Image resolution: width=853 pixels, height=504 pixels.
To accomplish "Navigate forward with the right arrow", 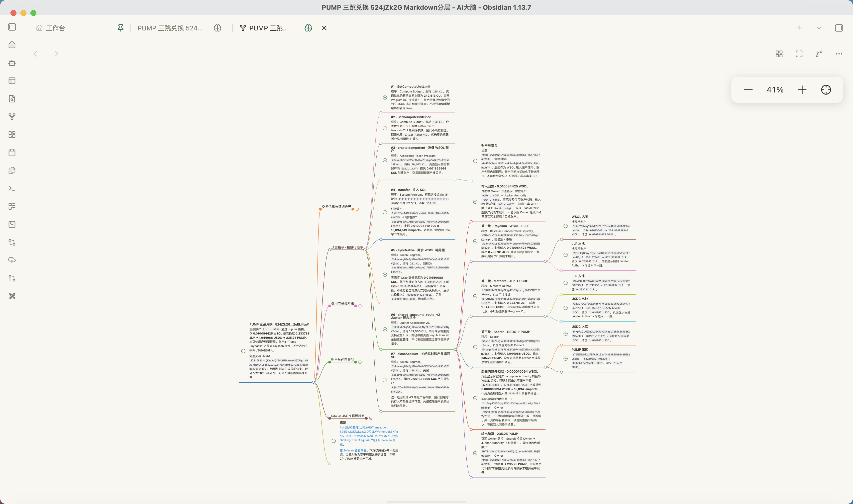I will (x=56, y=54).
